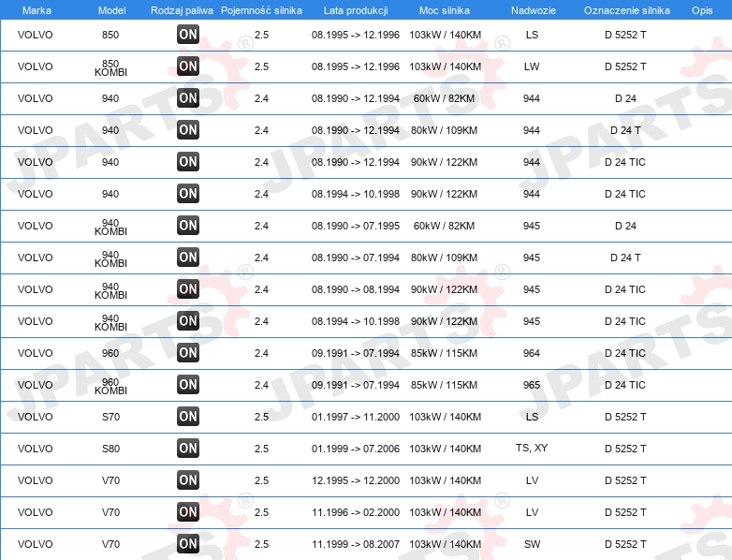Click ON icon in 940 944 08.1994 -> 10.1998 row

188,193
